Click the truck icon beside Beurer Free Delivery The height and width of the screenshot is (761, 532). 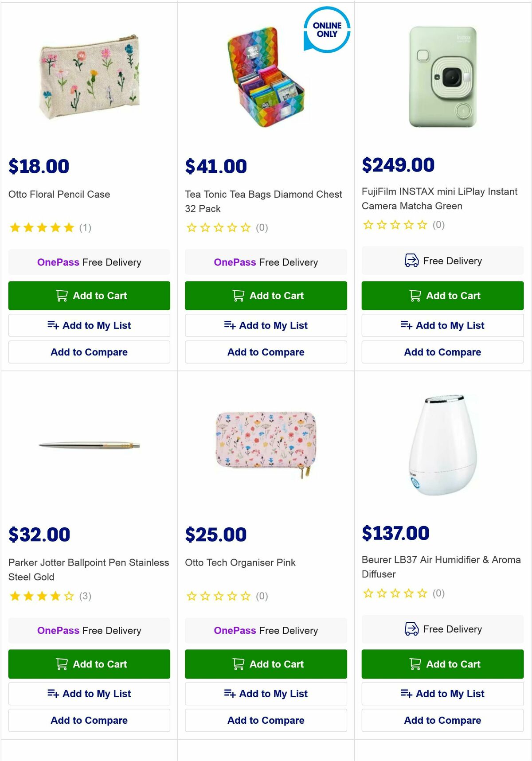coord(411,629)
